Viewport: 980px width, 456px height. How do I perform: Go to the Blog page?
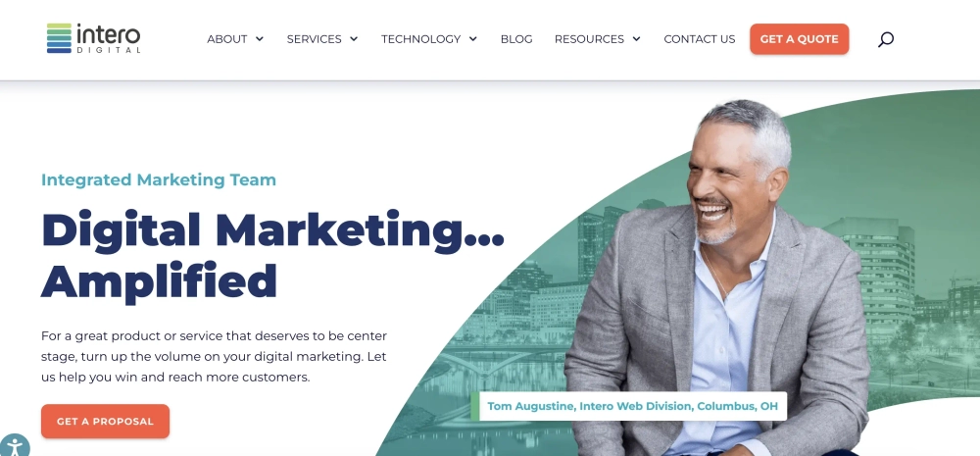[x=516, y=39]
